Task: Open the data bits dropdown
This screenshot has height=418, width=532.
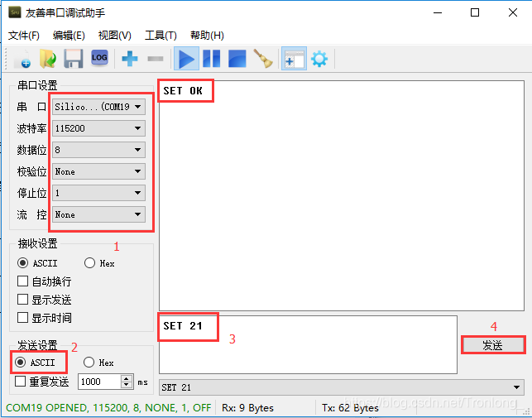Action: coord(98,150)
